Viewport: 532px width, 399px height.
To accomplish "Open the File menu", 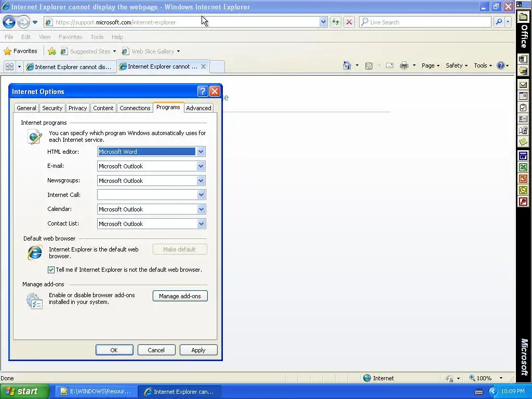I will (x=9, y=37).
